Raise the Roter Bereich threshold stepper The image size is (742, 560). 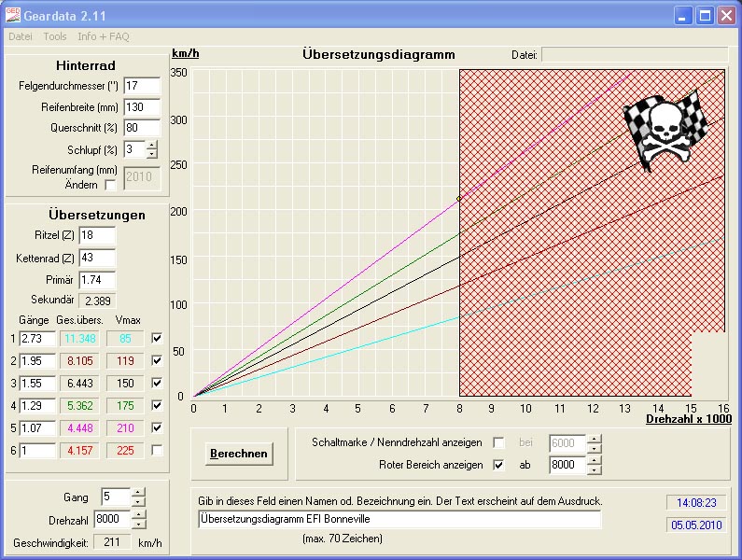click(594, 459)
